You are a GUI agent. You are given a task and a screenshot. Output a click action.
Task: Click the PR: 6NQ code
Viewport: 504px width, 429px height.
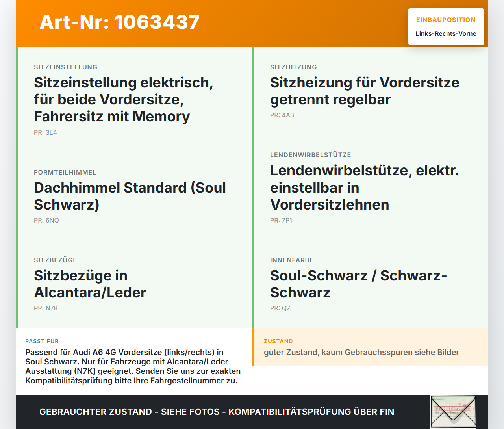click(x=46, y=220)
